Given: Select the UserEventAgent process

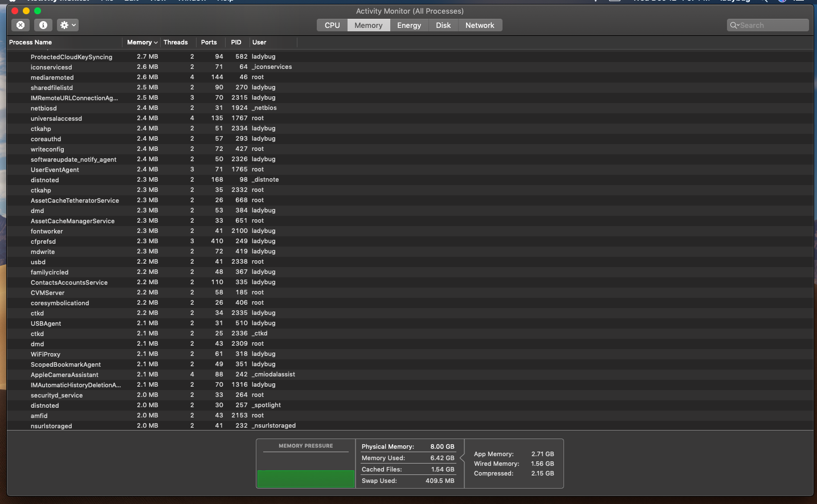Looking at the screenshot, I should click(x=410, y=170).
